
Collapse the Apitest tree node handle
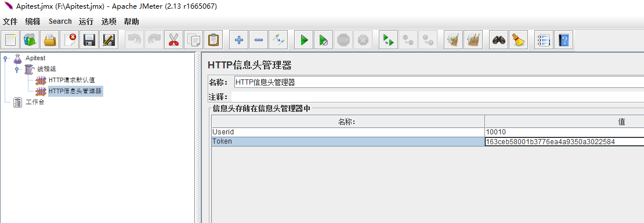pyautogui.click(x=5, y=59)
